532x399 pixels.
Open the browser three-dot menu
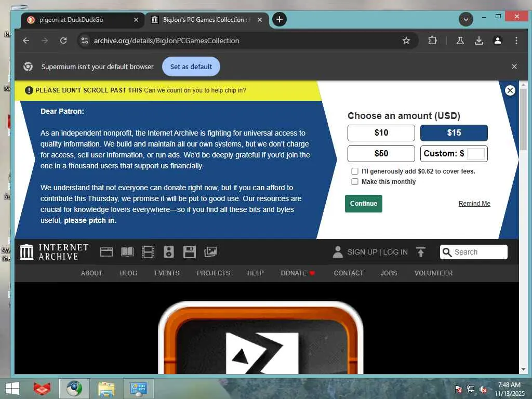(x=516, y=41)
